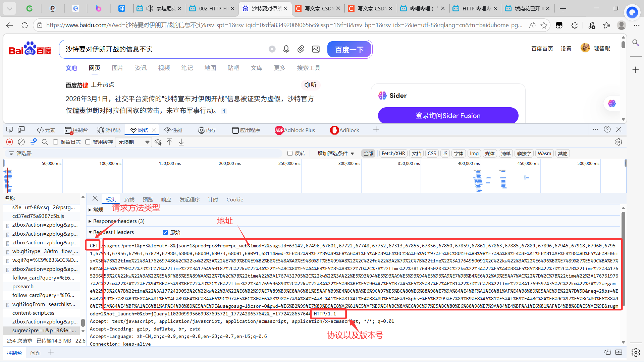Open DevTools device emulation icon
This screenshot has width=644, height=362.
click(x=21, y=130)
